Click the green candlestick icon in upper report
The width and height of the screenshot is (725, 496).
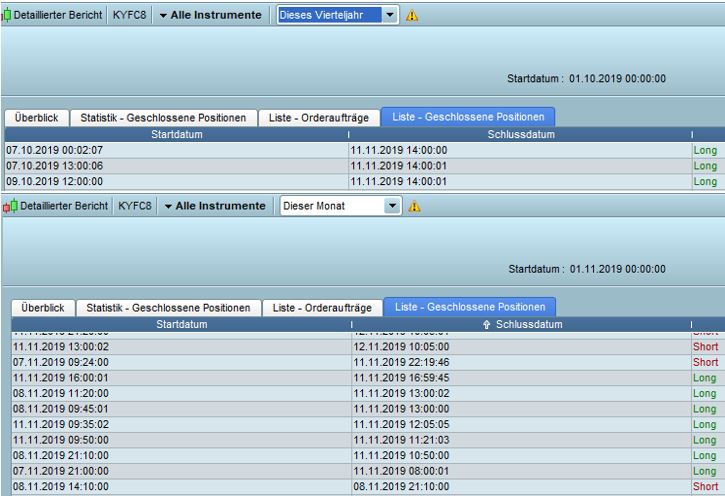(6, 15)
